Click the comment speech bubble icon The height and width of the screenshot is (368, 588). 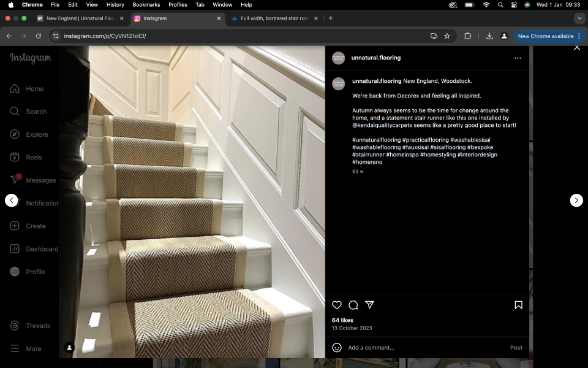coord(353,305)
